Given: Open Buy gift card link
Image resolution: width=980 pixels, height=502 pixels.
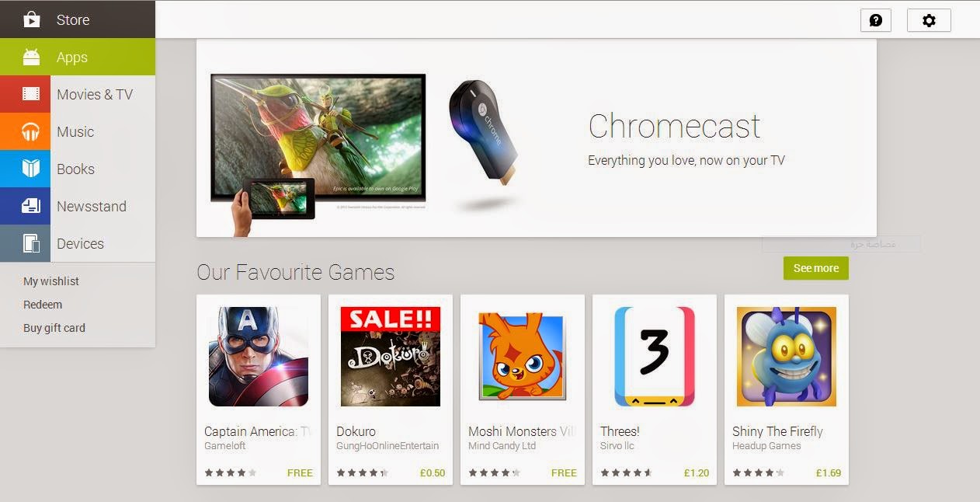Looking at the screenshot, I should (x=54, y=328).
